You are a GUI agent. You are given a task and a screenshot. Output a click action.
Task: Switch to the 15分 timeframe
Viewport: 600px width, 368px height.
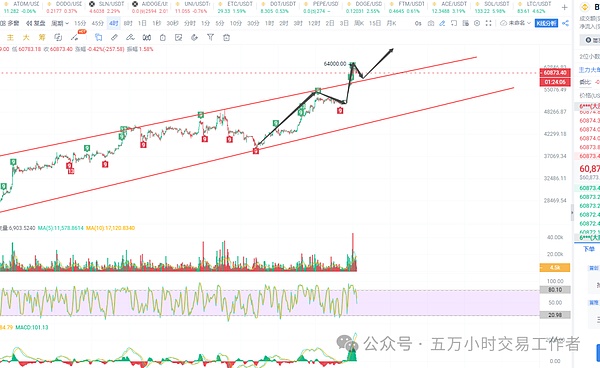[80, 23]
